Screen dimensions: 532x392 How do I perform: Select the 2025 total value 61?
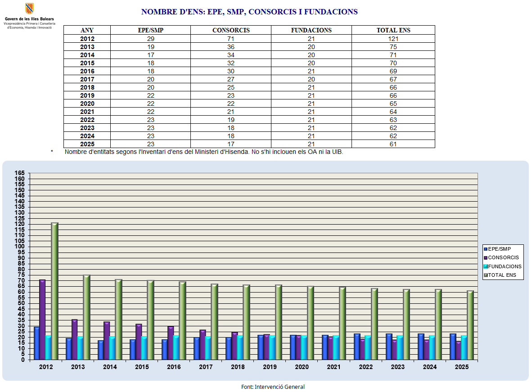393,144
